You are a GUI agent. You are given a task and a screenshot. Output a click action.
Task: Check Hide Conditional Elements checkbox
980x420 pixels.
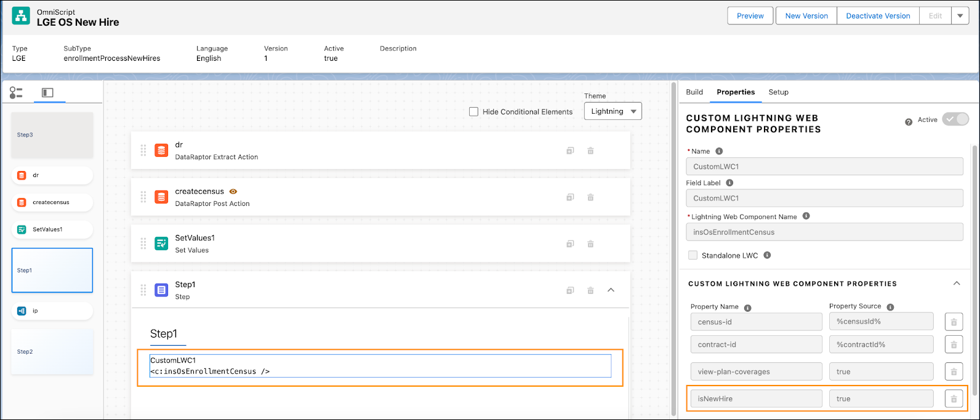[473, 111]
